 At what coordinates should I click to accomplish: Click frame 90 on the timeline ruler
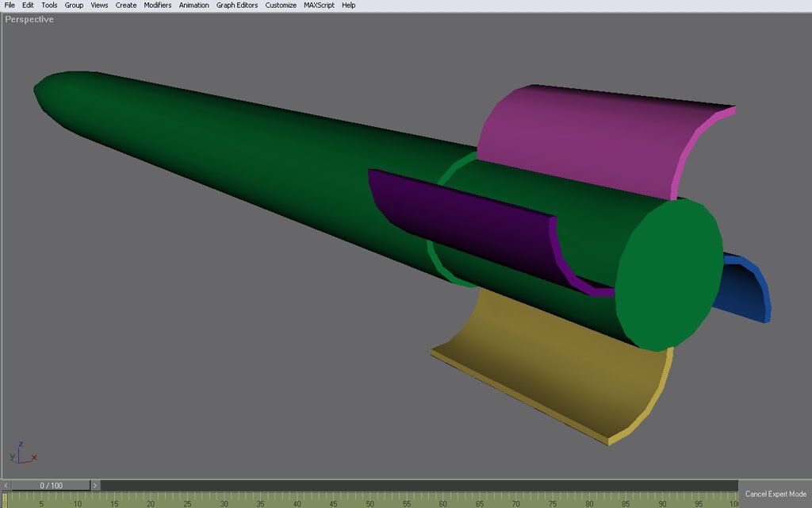[x=662, y=503]
